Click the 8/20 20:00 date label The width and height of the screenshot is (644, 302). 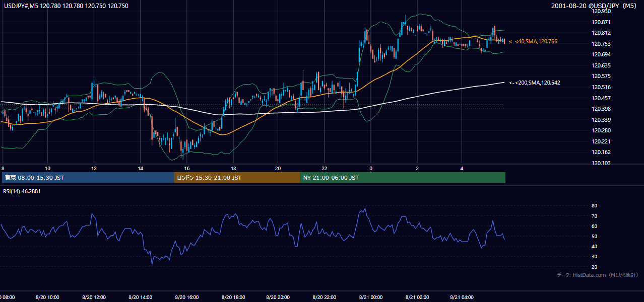click(x=278, y=297)
